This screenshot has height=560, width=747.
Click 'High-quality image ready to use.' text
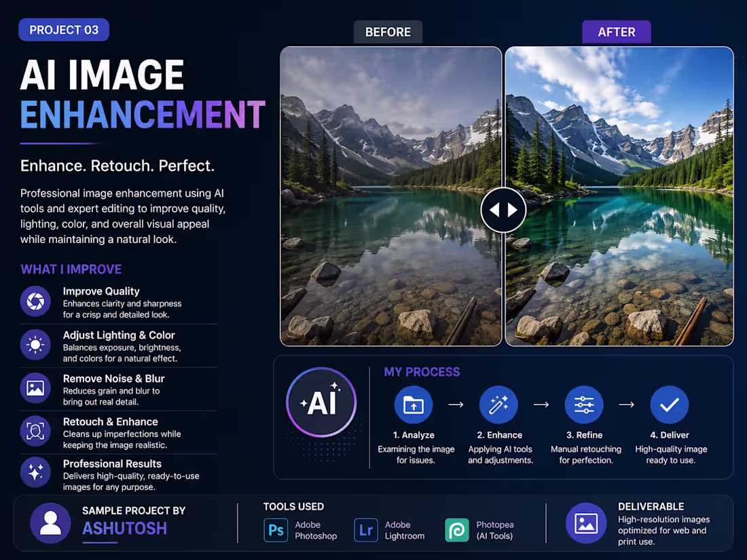pos(671,454)
